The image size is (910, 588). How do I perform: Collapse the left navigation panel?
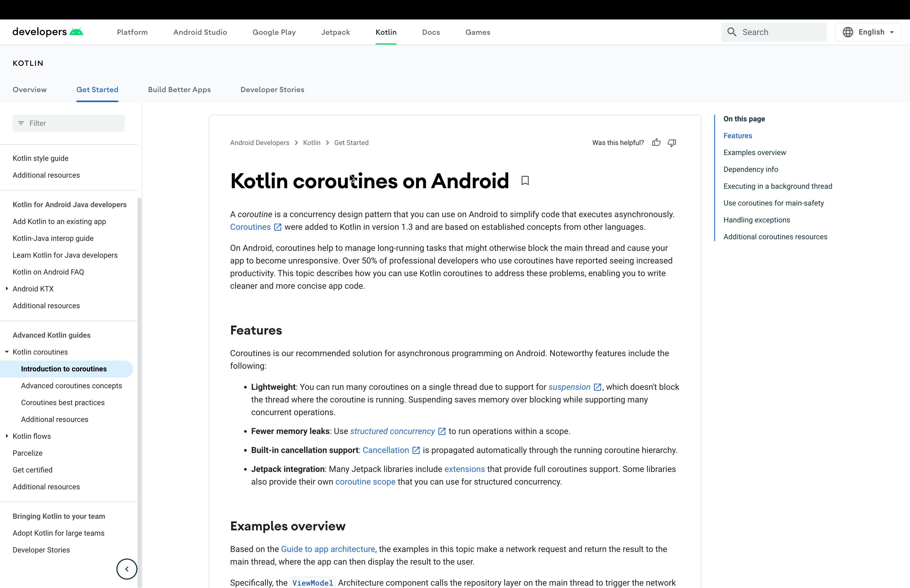click(127, 569)
